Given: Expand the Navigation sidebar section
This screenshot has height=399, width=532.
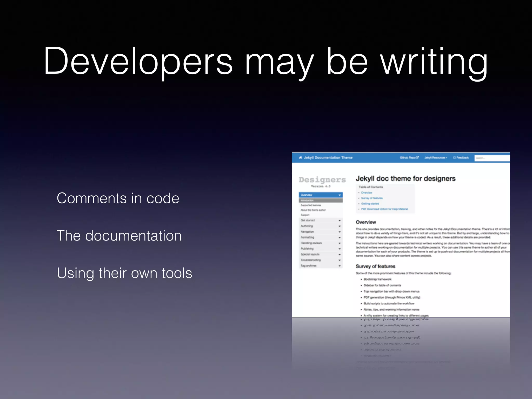Looking at the screenshot, I should 321,232.
